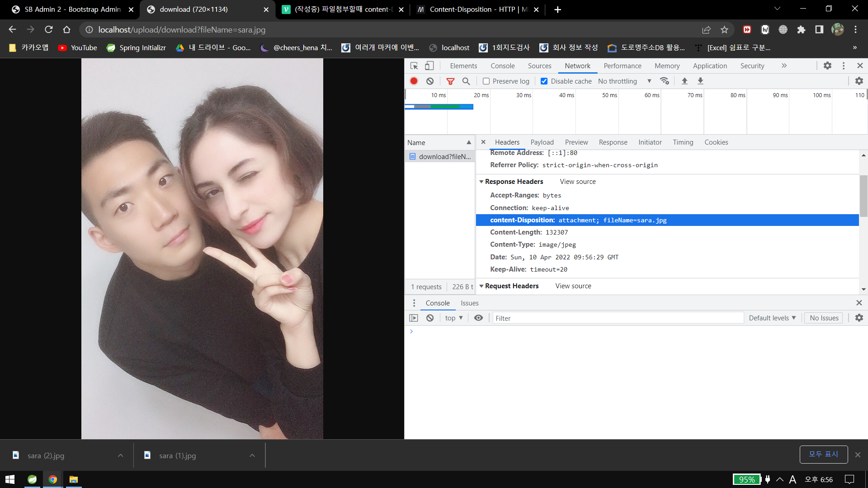Collapse the Response Headers section

click(481, 182)
